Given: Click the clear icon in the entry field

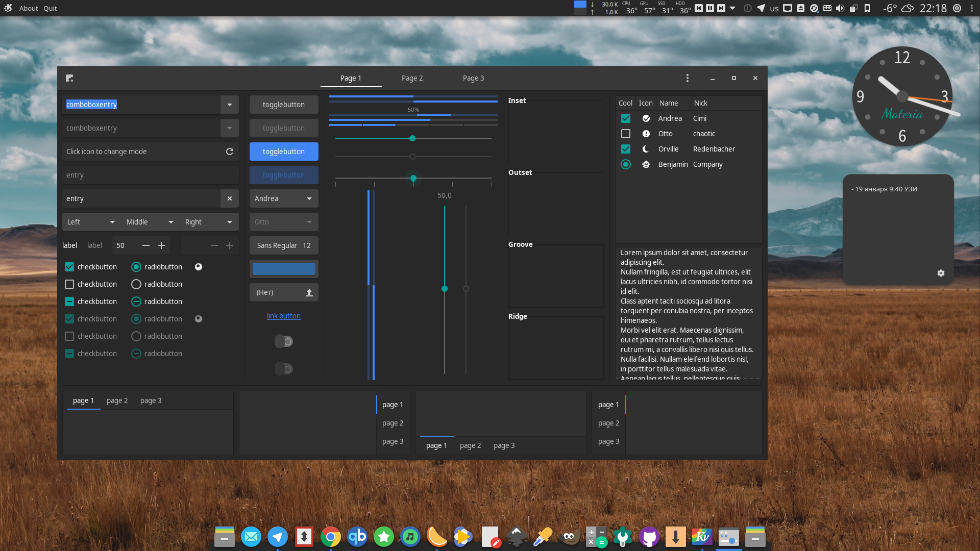Looking at the screenshot, I should coord(229,198).
